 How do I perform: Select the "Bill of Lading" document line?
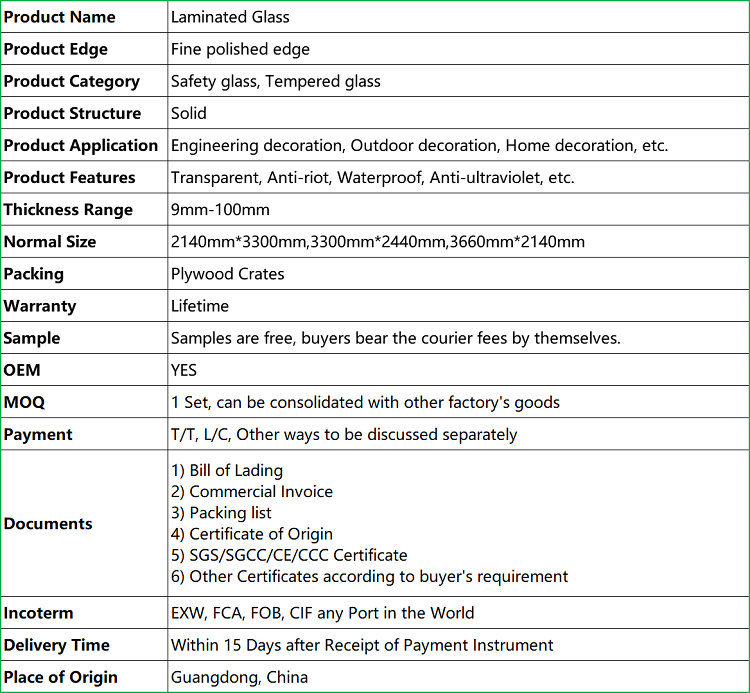[x=227, y=470]
